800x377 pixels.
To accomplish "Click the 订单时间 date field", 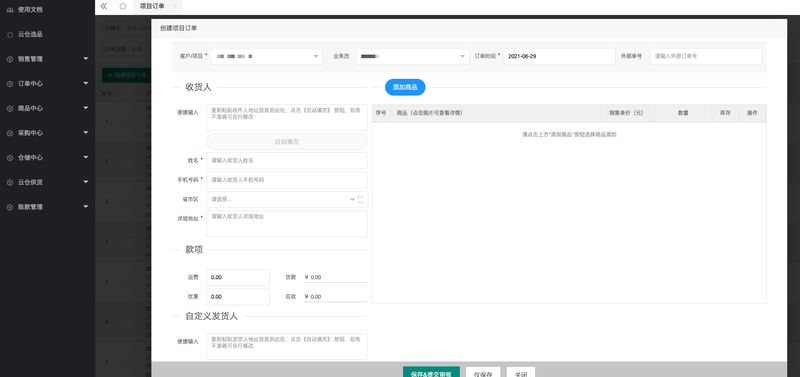I will tap(560, 56).
